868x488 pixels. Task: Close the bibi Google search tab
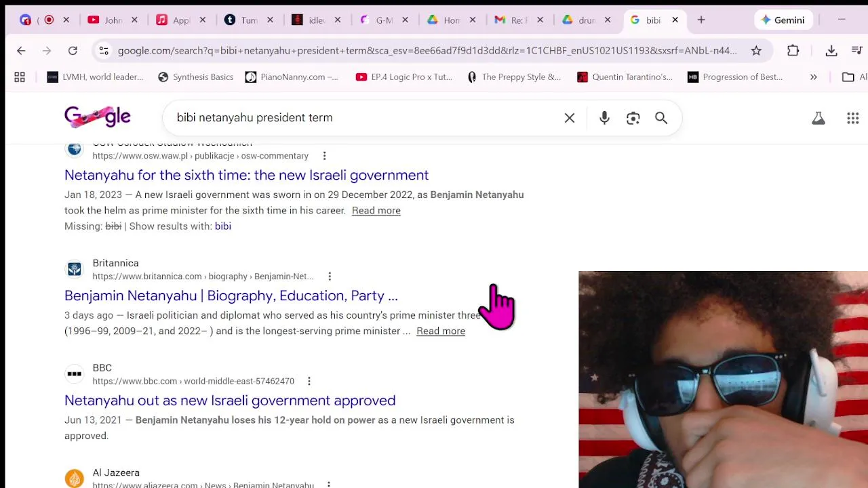pos(675,20)
